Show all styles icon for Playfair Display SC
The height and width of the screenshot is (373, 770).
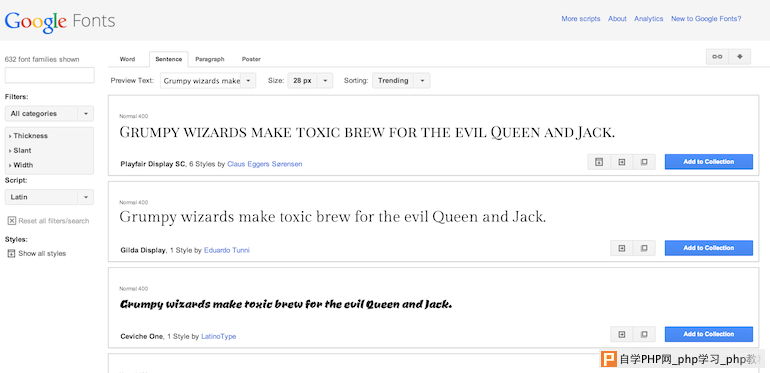click(599, 162)
